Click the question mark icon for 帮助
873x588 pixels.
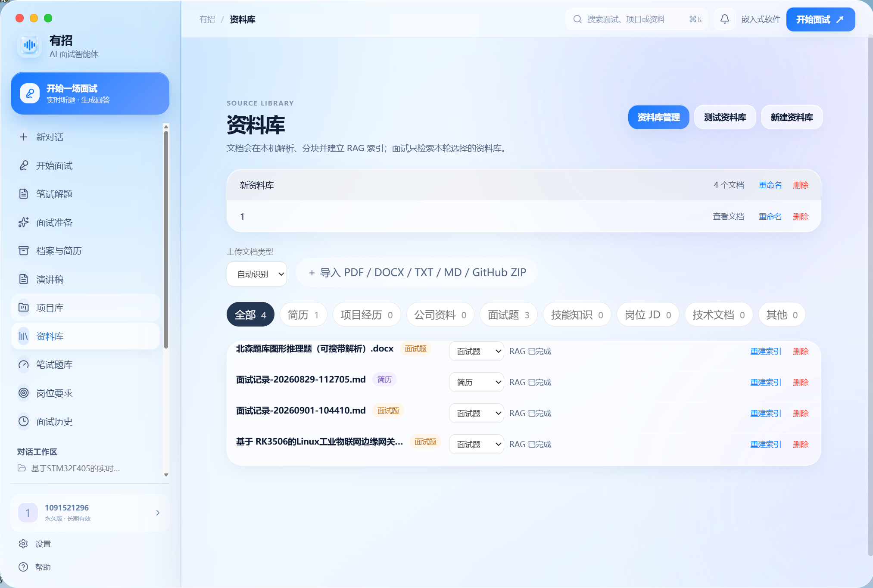pyautogui.click(x=23, y=567)
